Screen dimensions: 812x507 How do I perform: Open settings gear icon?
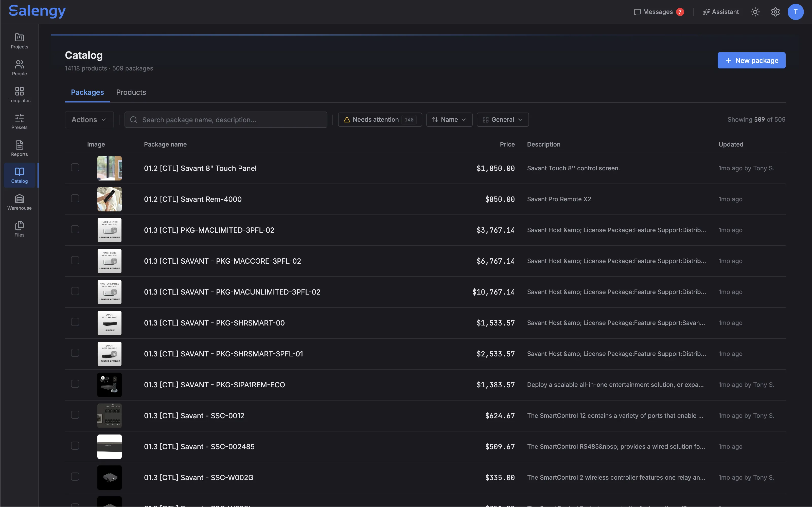775,12
